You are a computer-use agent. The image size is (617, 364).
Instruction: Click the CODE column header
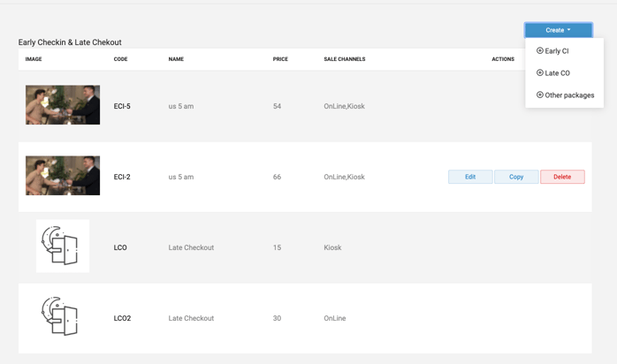[x=120, y=59]
